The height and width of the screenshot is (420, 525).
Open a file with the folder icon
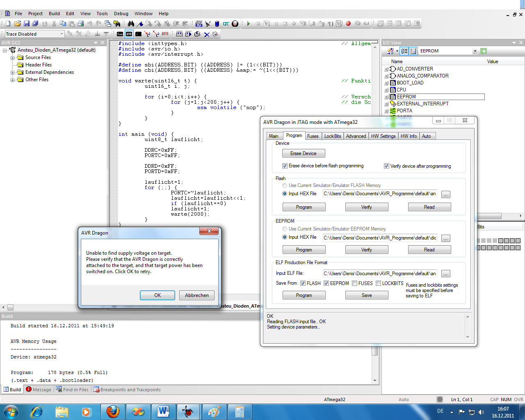(18, 23)
